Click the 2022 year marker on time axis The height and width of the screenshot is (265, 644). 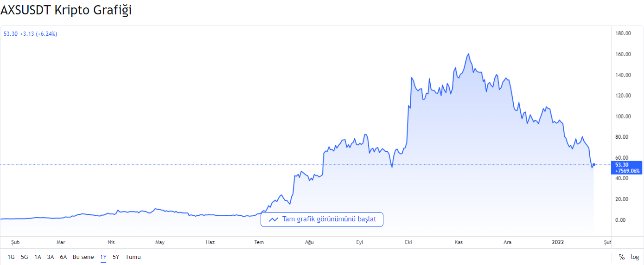click(558, 242)
